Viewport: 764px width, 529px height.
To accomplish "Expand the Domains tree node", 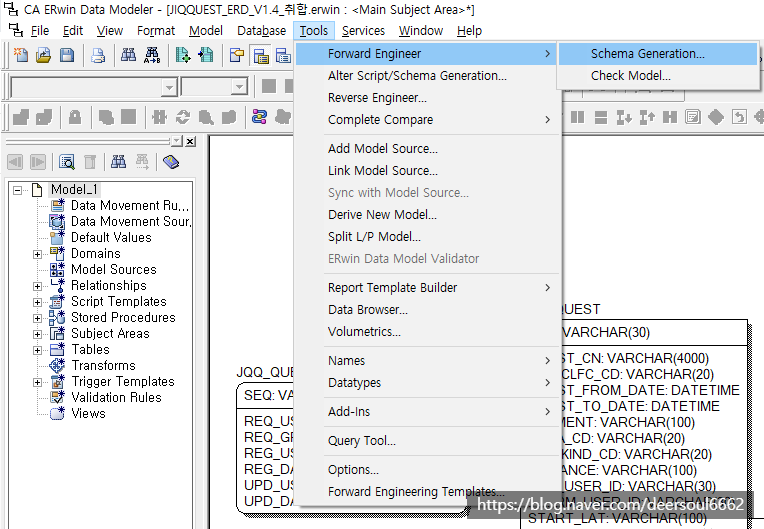I will coord(38,254).
